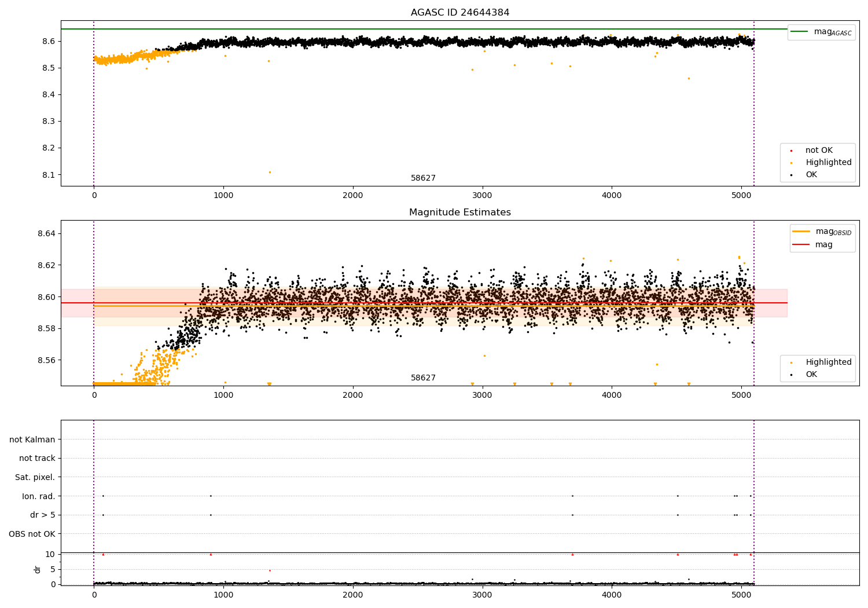Image resolution: width=868 pixels, height=608 pixels.
Task: Select 'Highlighted' legend entry in the top plot
Action: (828, 163)
